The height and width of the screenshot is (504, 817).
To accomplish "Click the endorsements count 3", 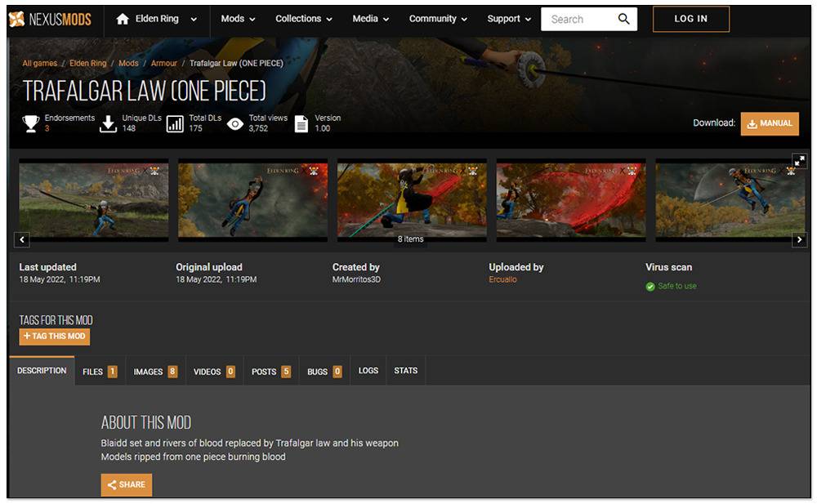I will pos(47,128).
